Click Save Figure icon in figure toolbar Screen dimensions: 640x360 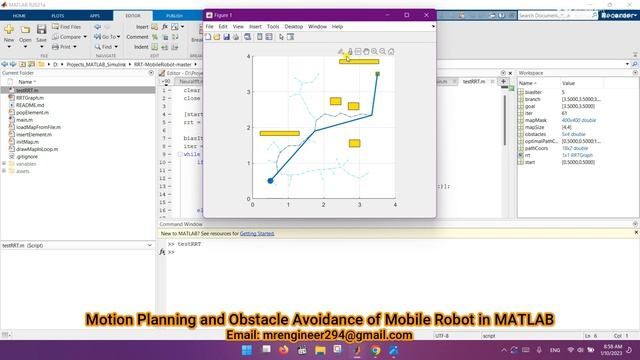click(x=227, y=37)
